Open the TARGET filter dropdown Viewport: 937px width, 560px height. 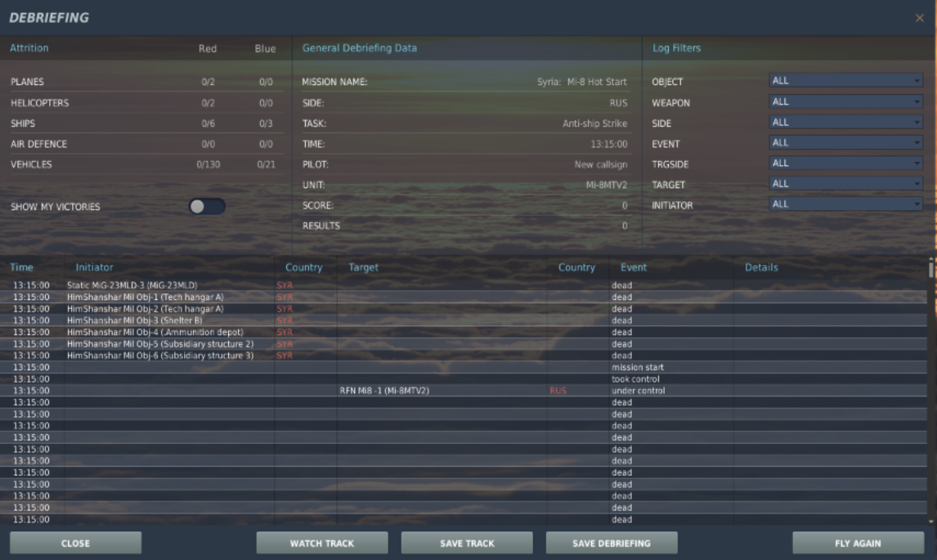[845, 183]
